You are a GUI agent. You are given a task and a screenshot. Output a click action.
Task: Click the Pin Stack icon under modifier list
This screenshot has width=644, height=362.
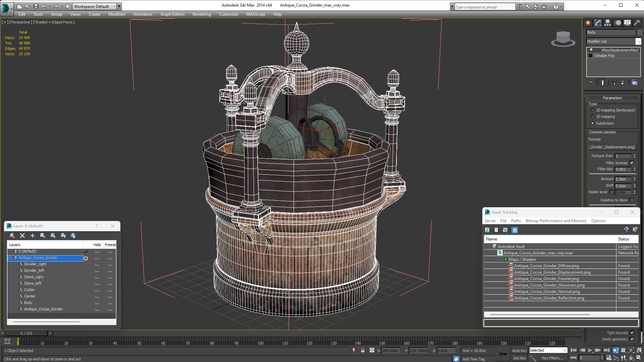(590, 83)
